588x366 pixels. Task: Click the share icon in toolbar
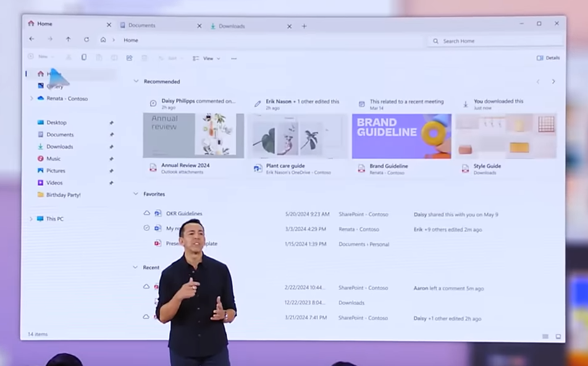click(129, 58)
